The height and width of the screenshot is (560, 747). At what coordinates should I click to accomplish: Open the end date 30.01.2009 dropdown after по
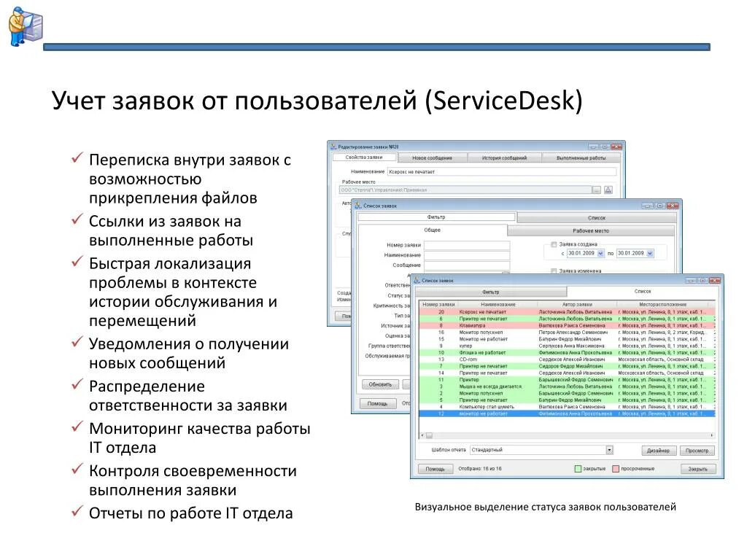click(x=650, y=253)
